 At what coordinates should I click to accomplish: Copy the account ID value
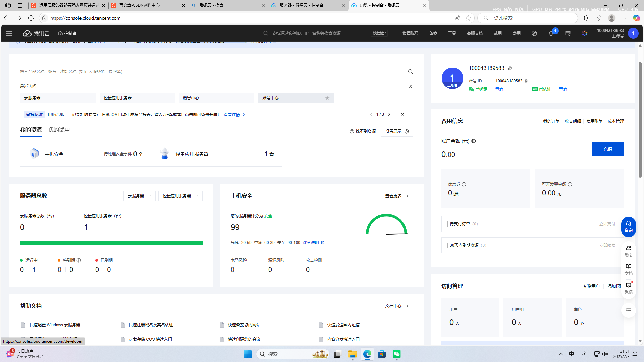tap(526, 81)
